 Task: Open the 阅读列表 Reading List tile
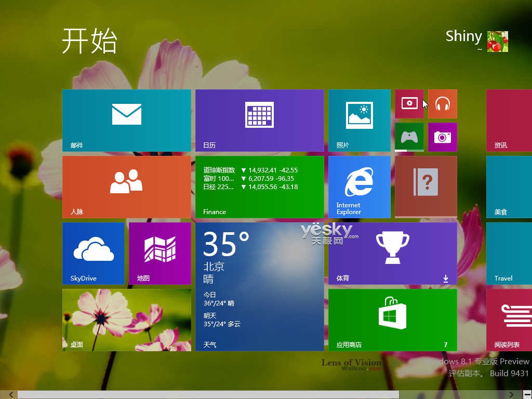(x=509, y=320)
